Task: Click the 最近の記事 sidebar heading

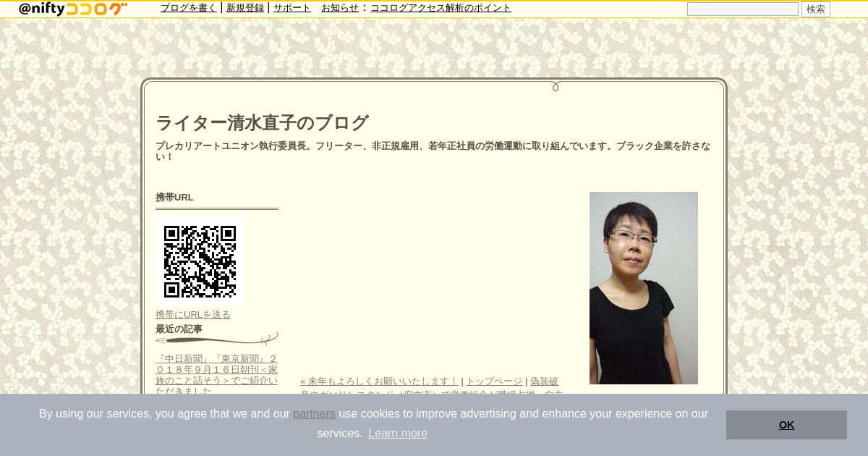Action: pyautogui.click(x=179, y=329)
